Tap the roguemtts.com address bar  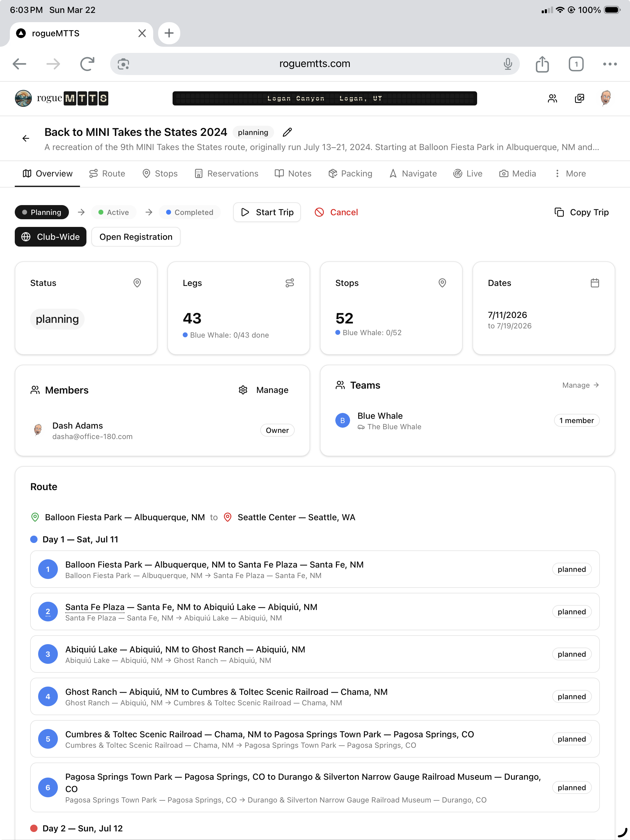pos(315,64)
